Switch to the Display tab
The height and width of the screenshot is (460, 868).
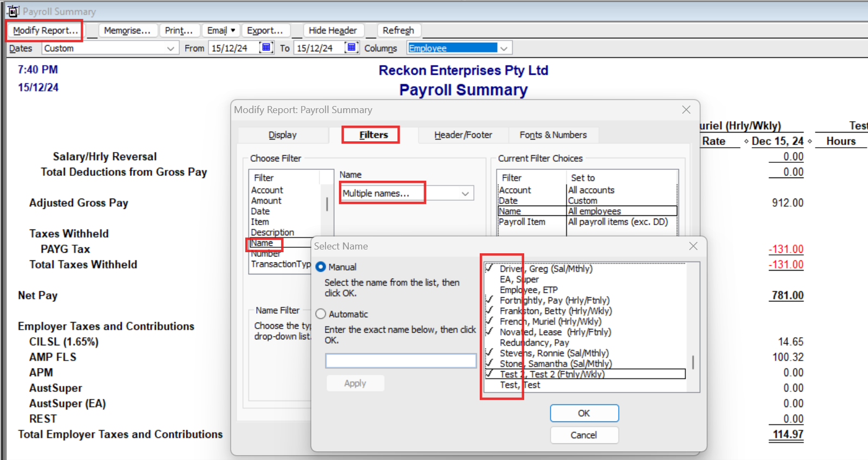(283, 135)
